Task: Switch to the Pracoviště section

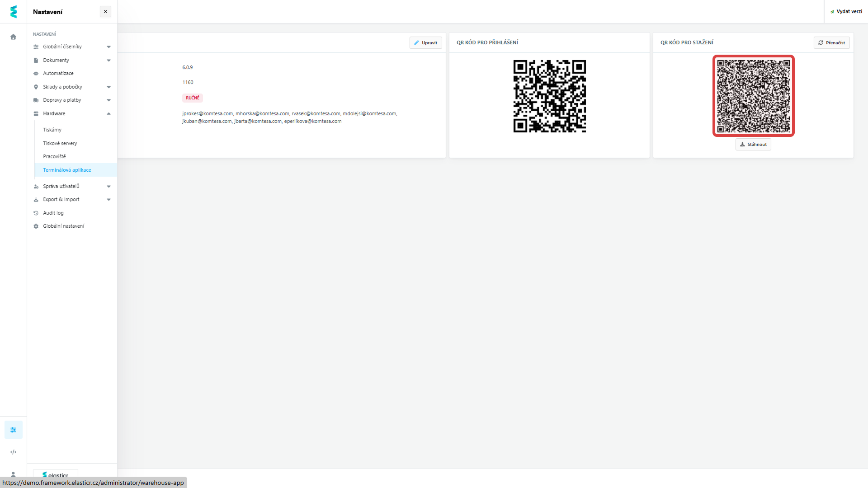Action: 54,156
